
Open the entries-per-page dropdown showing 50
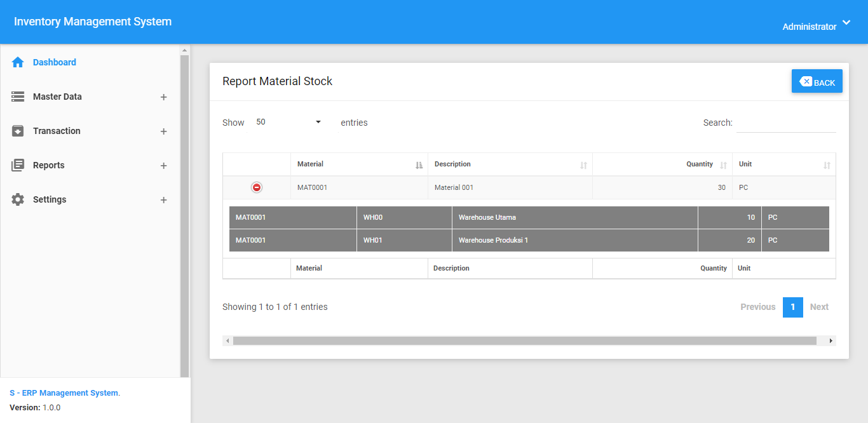(x=289, y=122)
